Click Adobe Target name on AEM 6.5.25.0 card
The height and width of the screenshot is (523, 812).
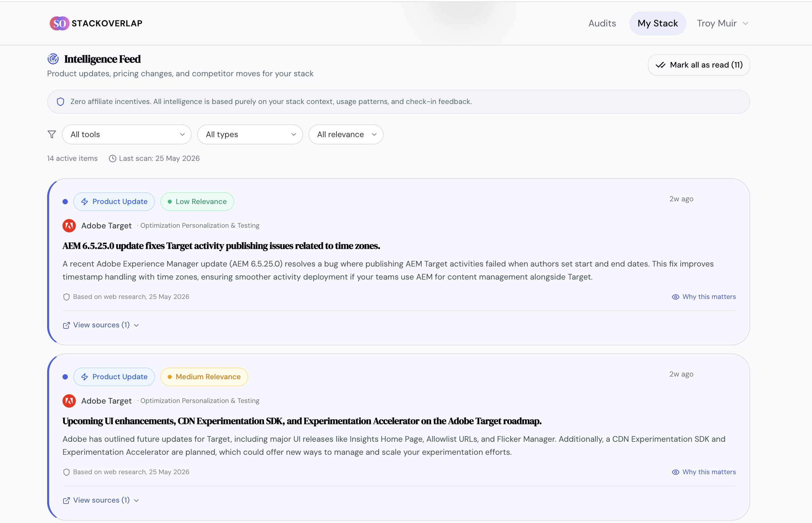[x=106, y=226]
